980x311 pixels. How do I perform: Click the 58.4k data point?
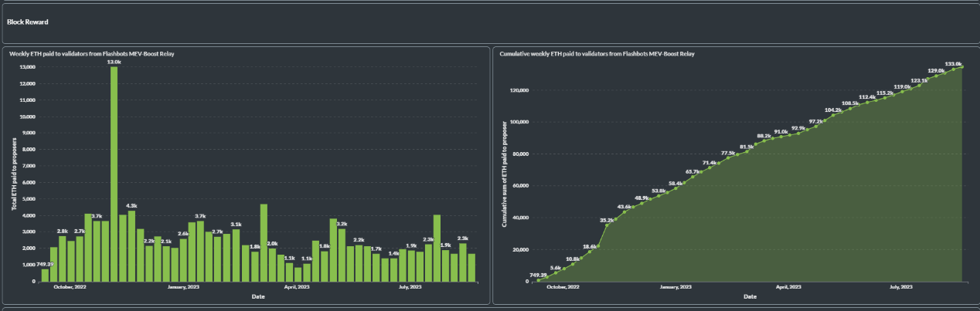tap(676, 188)
